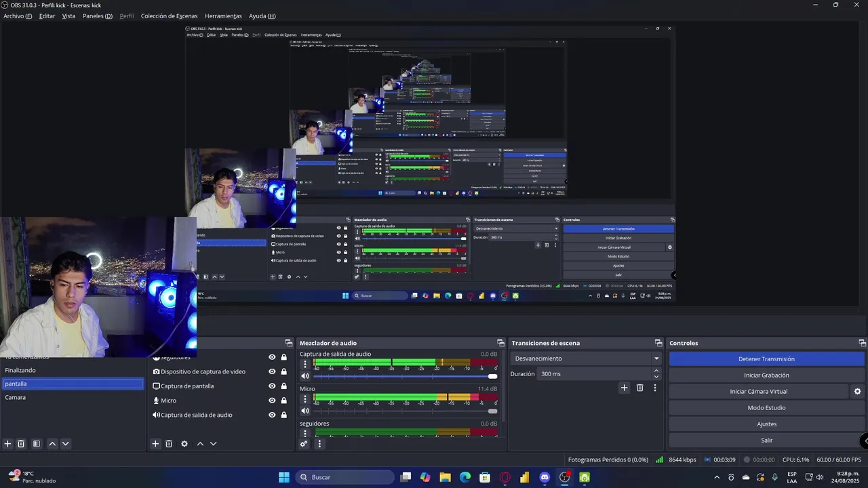This screenshot has height=488, width=868.
Task: Toggle lock on Micro source
Action: [283, 401]
